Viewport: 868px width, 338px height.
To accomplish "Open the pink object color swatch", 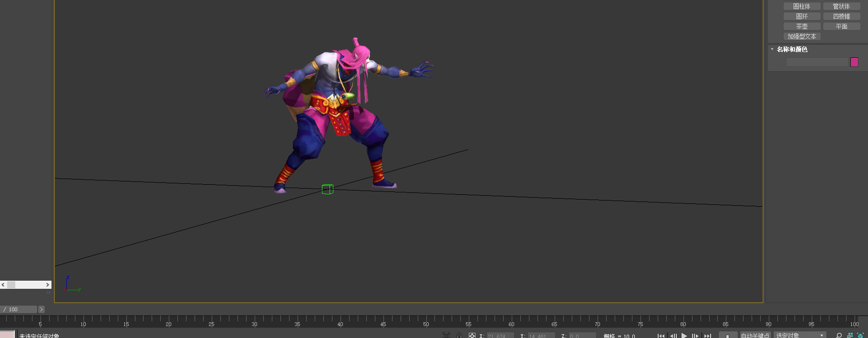I will coord(854,62).
